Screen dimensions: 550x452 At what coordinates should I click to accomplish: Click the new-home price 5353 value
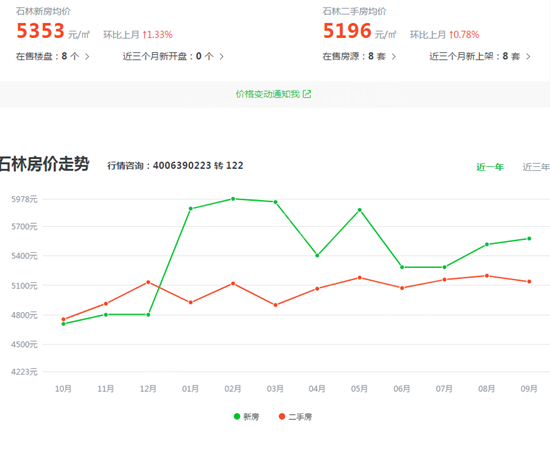40,31
